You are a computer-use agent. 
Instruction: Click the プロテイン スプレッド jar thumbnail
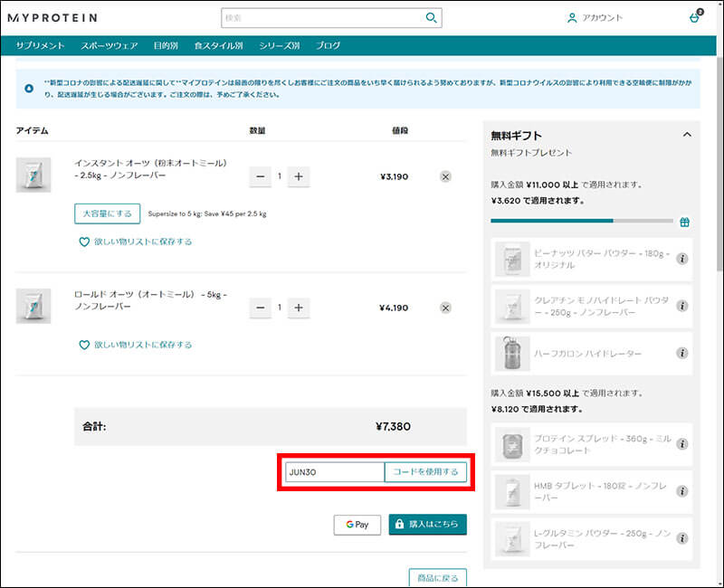pos(512,444)
